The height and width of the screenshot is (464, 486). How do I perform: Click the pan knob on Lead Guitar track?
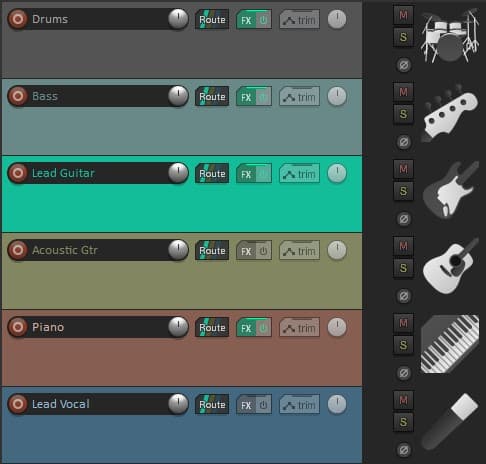point(337,173)
